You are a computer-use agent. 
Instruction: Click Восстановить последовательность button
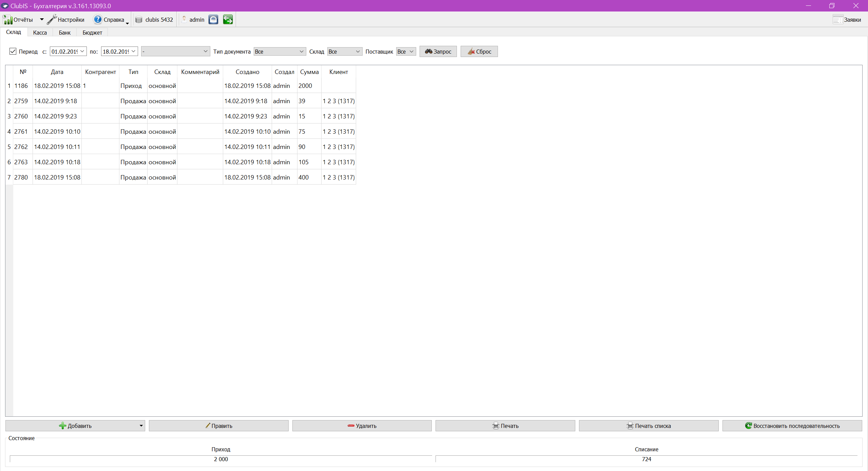[x=792, y=426]
